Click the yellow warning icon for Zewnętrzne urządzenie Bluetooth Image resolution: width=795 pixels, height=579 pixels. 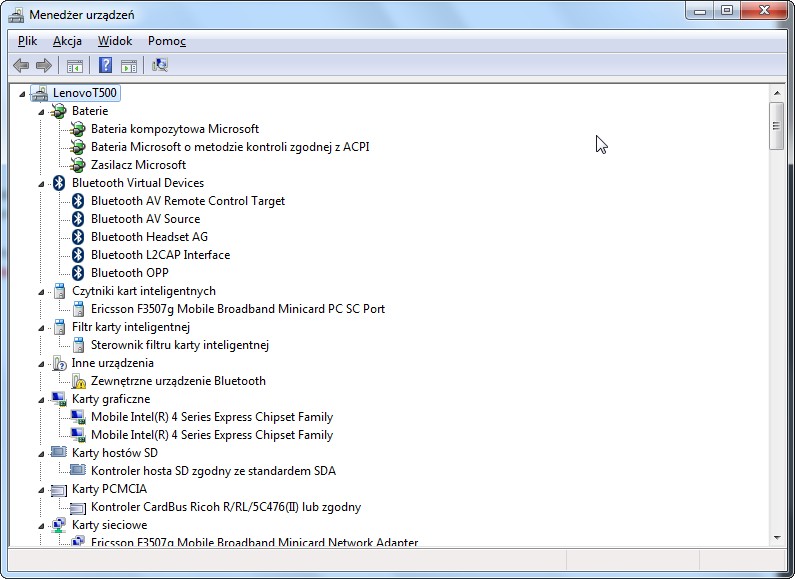pyautogui.click(x=79, y=381)
